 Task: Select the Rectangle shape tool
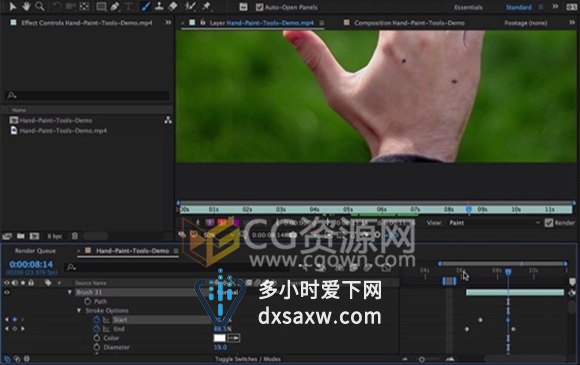pos(101,6)
